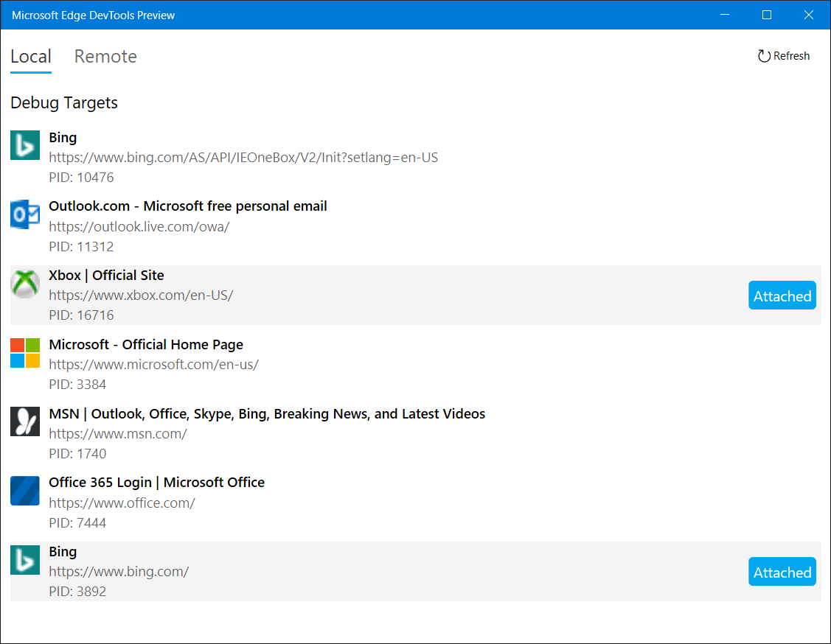Select the Bing title above https://www.bing.com/
The height and width of the screenshot is (644, 831).
tap(63, 552)
